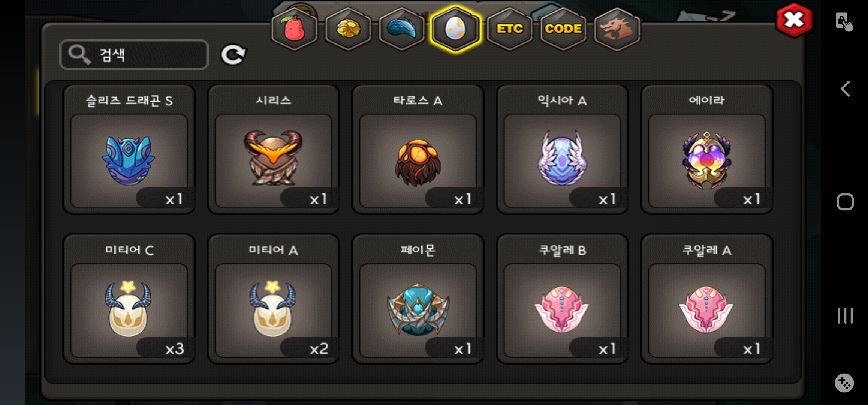The image size is (868, 405).
Task: Select the 페이몬 teal egg
Action: (418, 299)
